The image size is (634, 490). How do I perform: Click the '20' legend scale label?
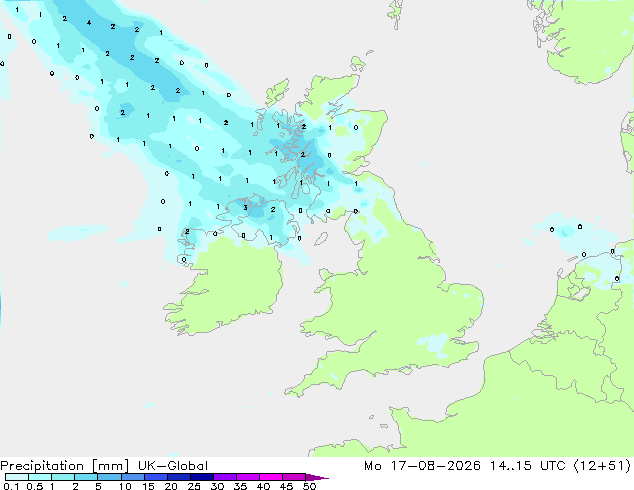coord(171,486)
